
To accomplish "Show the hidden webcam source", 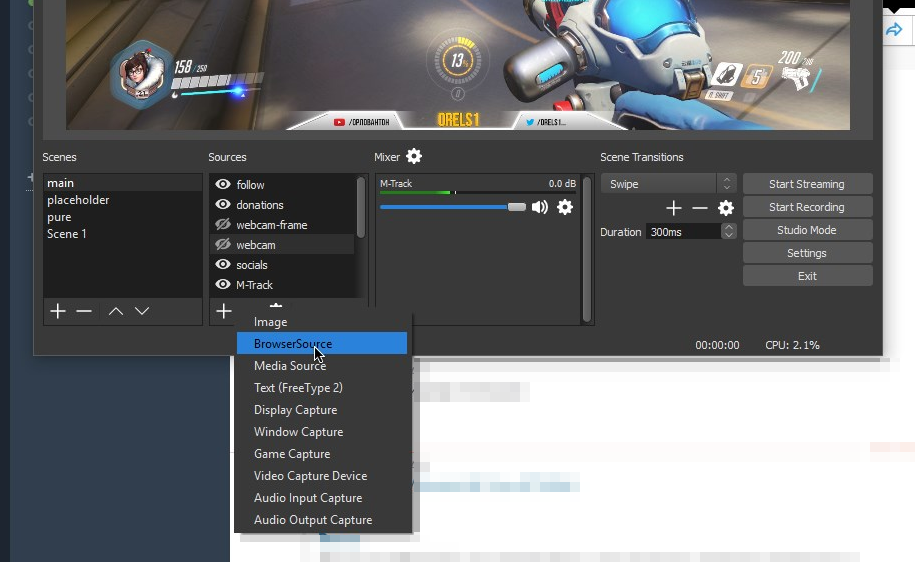I will point(223,245).
